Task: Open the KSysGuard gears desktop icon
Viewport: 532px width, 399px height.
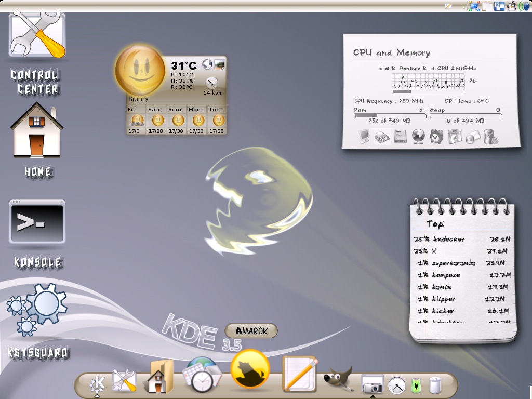Action: 37,310
